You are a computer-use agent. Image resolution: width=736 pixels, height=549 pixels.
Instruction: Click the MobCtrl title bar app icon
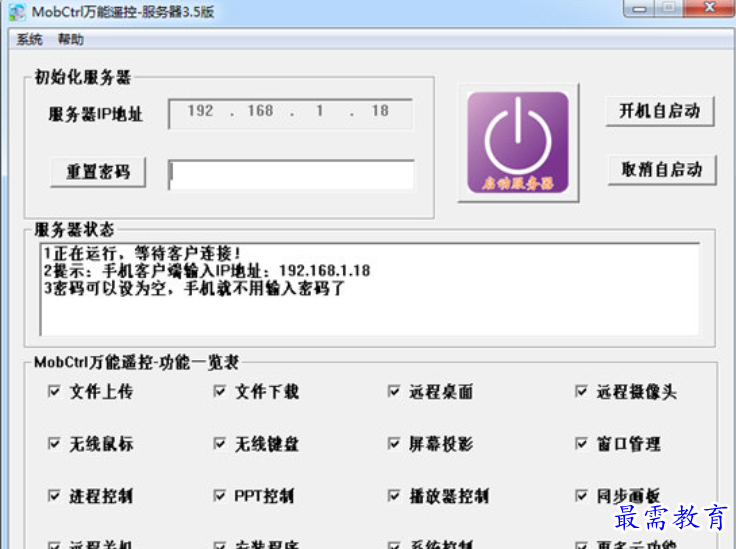[x=17, y=12]
